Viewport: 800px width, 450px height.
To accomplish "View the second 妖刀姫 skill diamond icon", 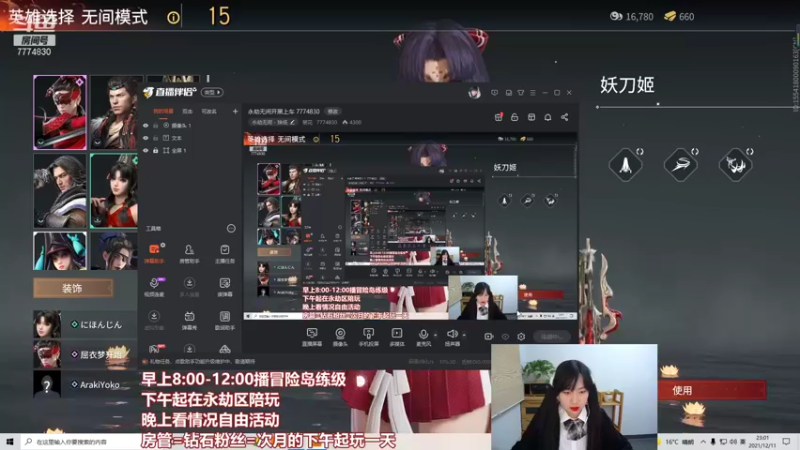I will 681,165.
